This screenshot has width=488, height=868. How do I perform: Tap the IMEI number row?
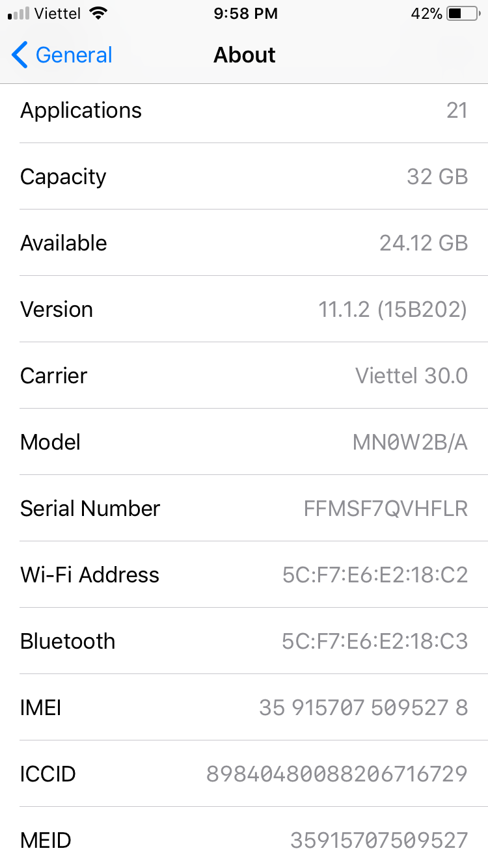[x=244, y=708]
